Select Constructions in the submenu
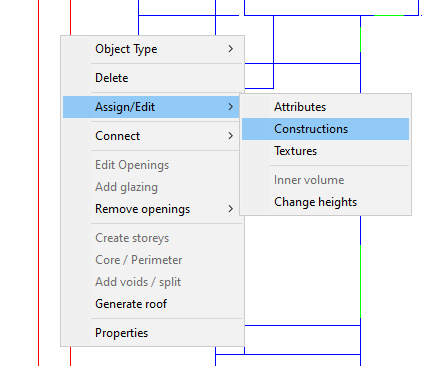 (325, 129)
